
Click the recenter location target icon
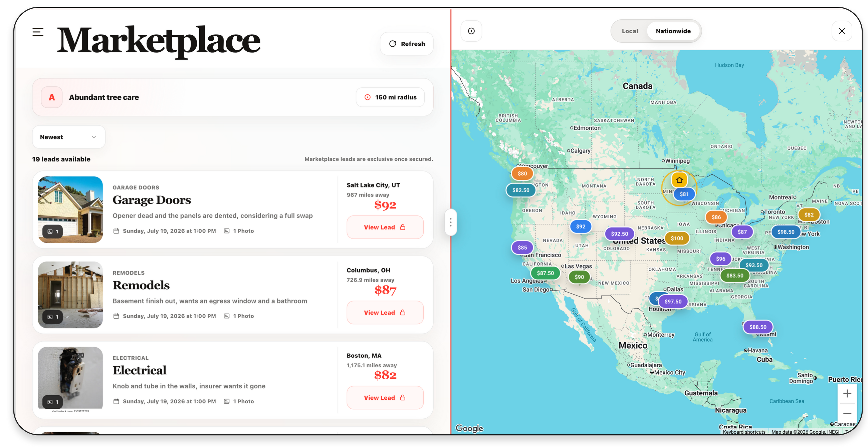click(x=471, y=31)
